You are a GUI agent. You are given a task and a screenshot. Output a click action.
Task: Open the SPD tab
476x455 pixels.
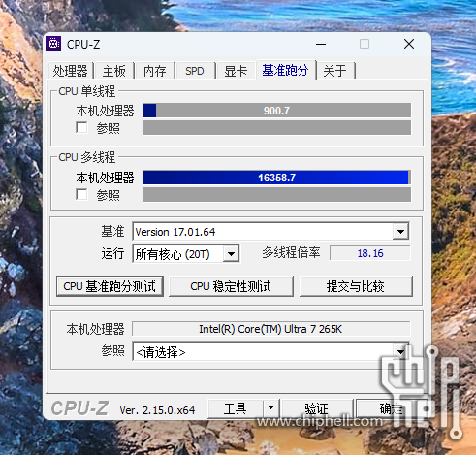[195, 71]
